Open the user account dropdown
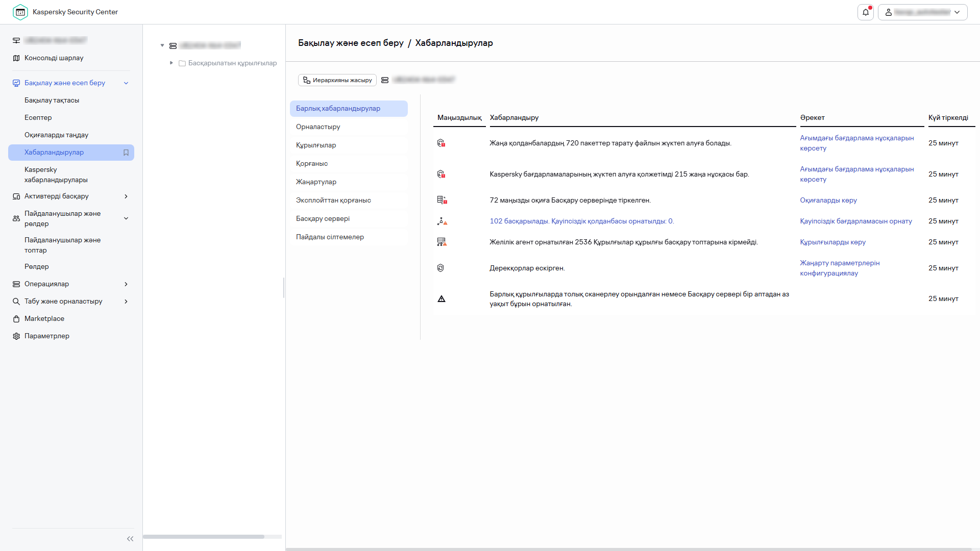This screenshot has height=551, width=980. [923, 12]
